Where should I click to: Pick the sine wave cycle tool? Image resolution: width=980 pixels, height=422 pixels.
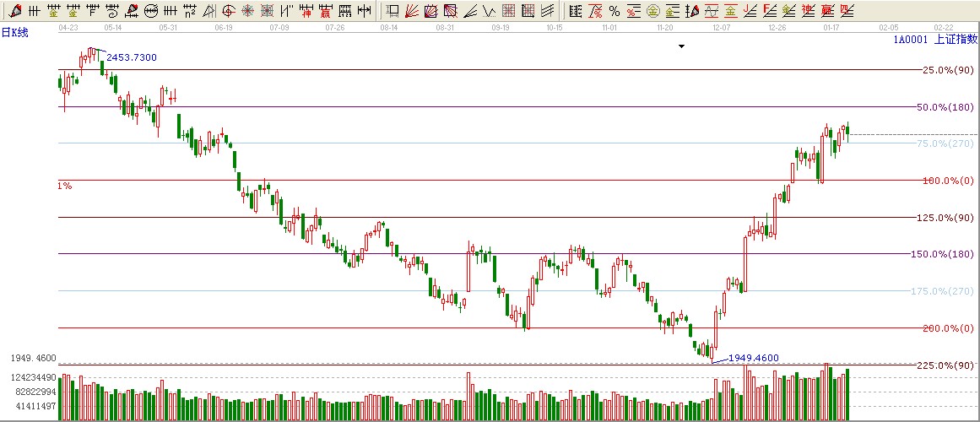click(710, 11)
